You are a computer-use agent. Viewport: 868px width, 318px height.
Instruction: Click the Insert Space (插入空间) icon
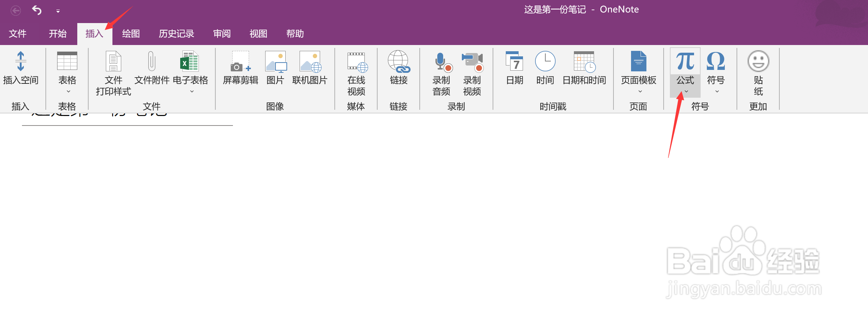point(21,61)
